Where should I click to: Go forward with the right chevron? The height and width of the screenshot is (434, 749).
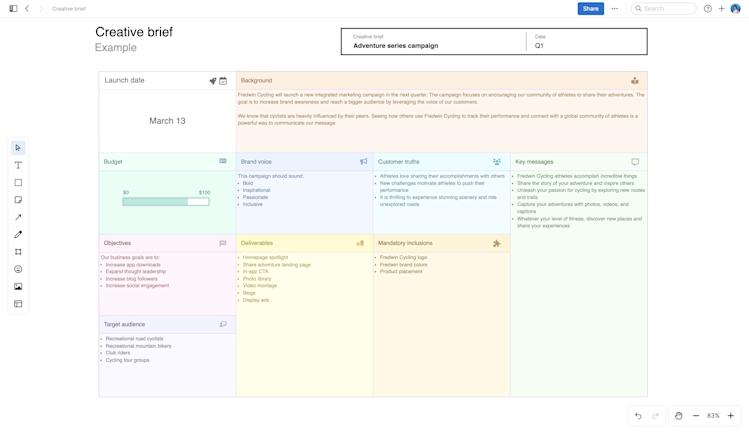click(41, 9)
